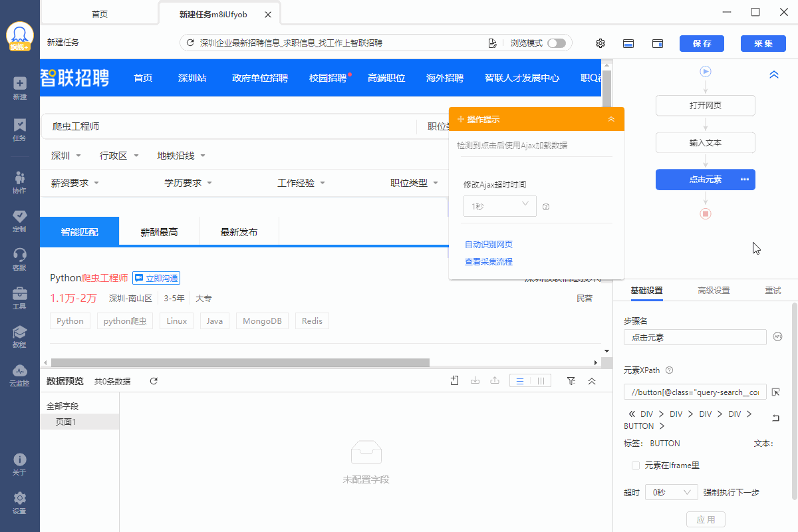Collapse the 操作提示 tips panel
Image resolution: width=798 pixels, height=532 pixels.
612,119
